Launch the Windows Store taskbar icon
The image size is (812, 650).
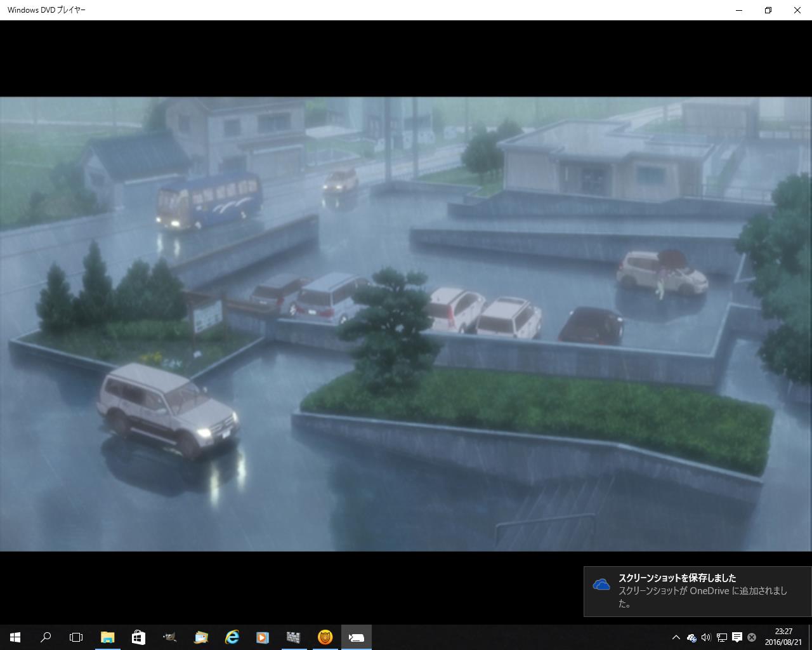tap(138, 637)
